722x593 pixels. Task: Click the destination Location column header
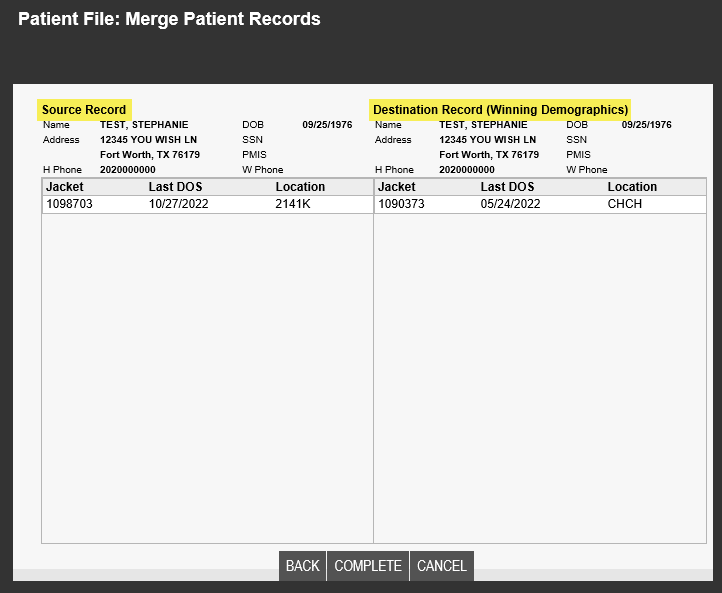[632, 186]
